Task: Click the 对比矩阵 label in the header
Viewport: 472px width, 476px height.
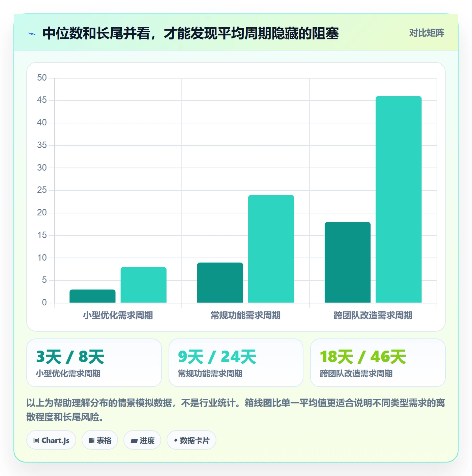Action: [426, 33]
